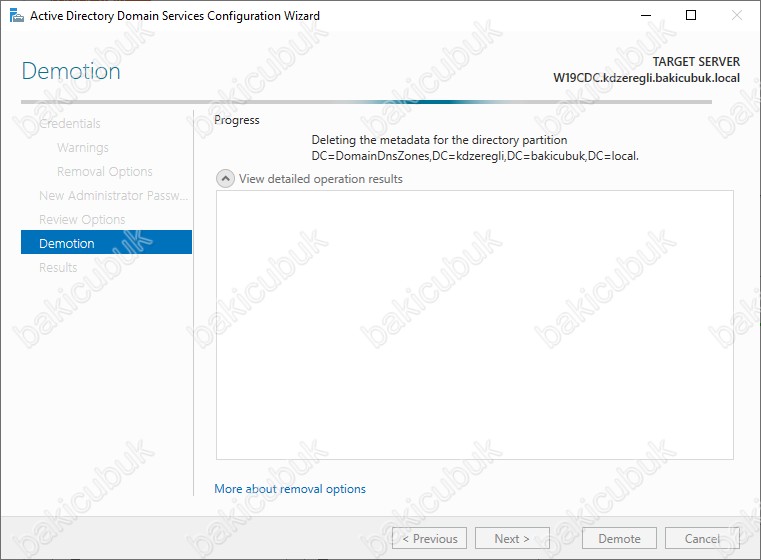Click inside the detailed operation results box
Screen dimensions: 761x560
(475, 325)
